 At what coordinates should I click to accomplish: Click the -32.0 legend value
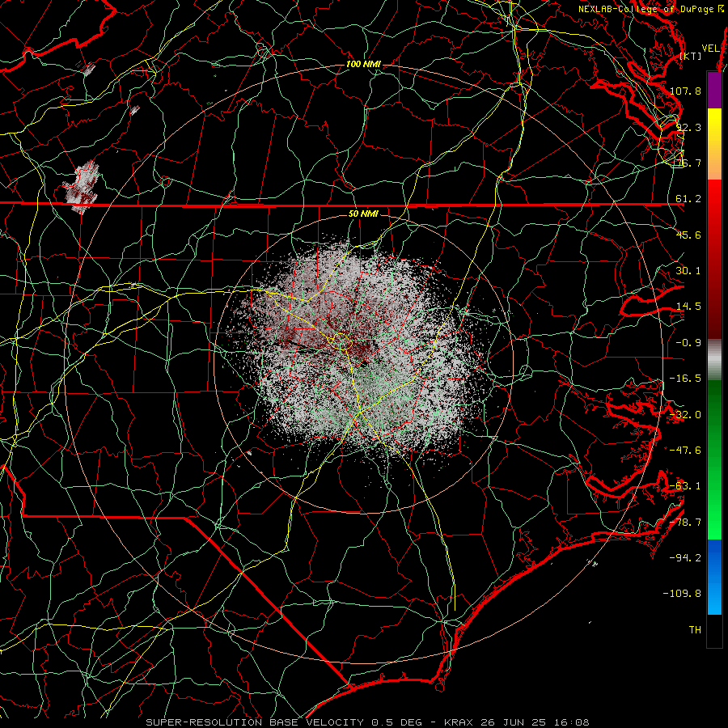pos(685,415)
